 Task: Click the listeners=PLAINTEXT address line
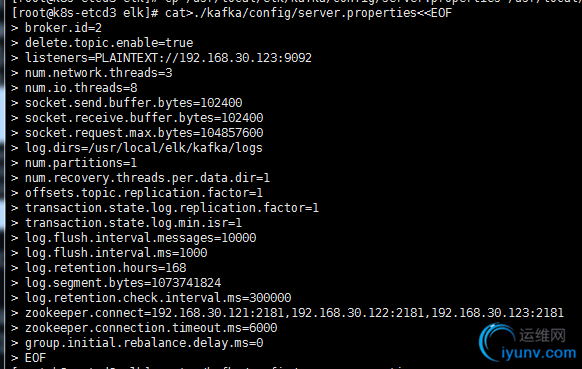[x=168, y=58]
